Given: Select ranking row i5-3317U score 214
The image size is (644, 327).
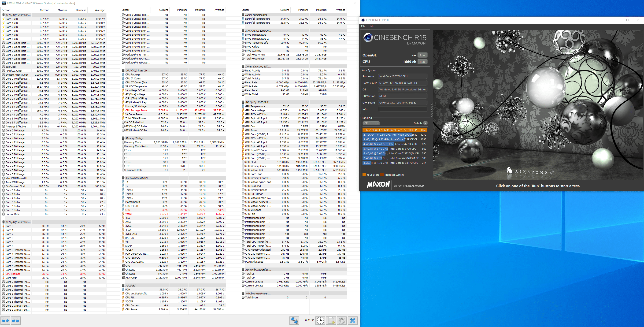Looking at the screenshot, I should point(395,163).
